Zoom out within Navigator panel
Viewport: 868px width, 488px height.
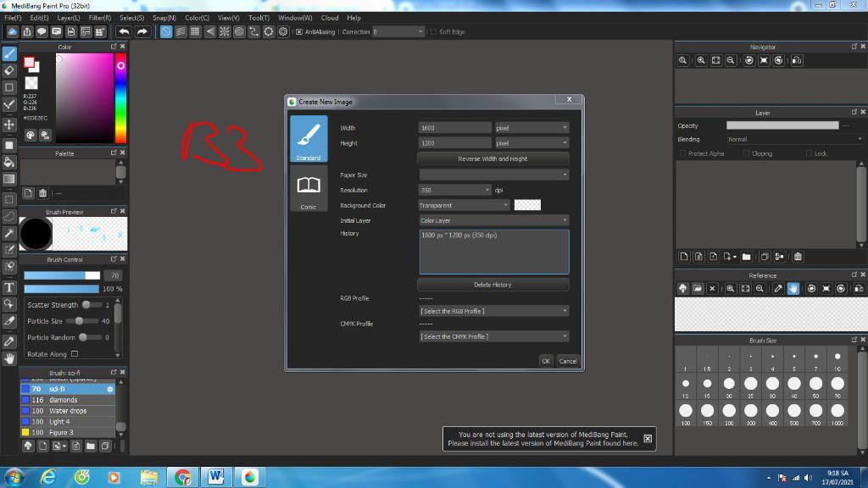(731, 60)
